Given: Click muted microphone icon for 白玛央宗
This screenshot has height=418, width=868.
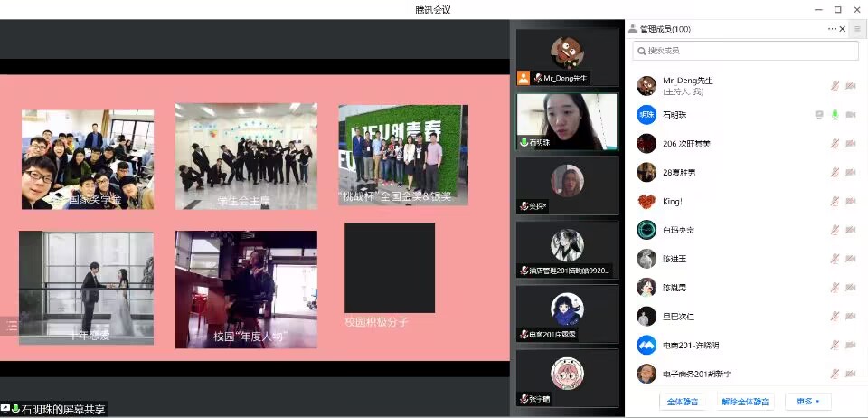Looking at the screenshot, I should [835, 230].
